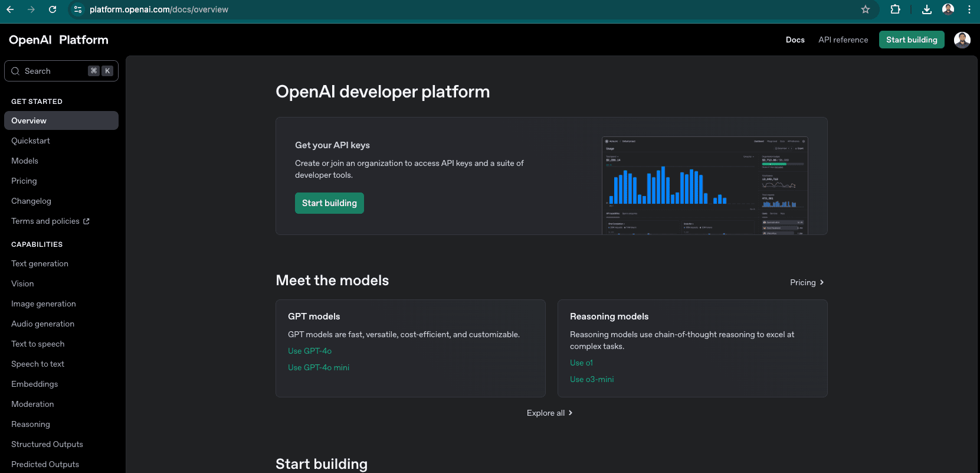
Task: Open the Use GPT-4o mini link
Action: click(319, 368)
